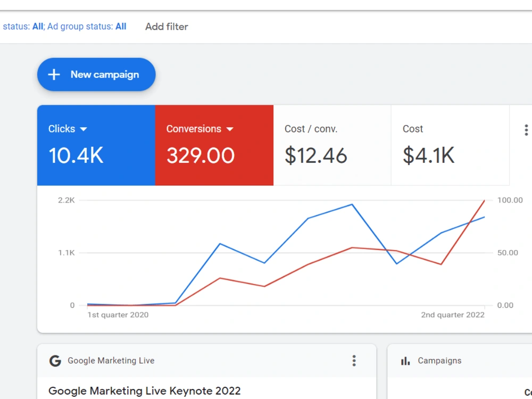Select the Cost metric card
This screenshot has width=532, height=399.
click(x=450, y=145)
